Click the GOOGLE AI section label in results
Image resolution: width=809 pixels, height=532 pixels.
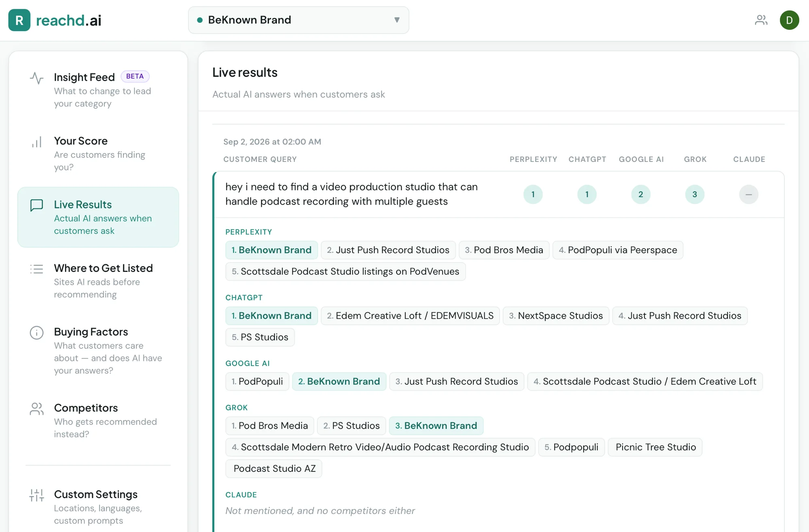[x=248, y=363]
